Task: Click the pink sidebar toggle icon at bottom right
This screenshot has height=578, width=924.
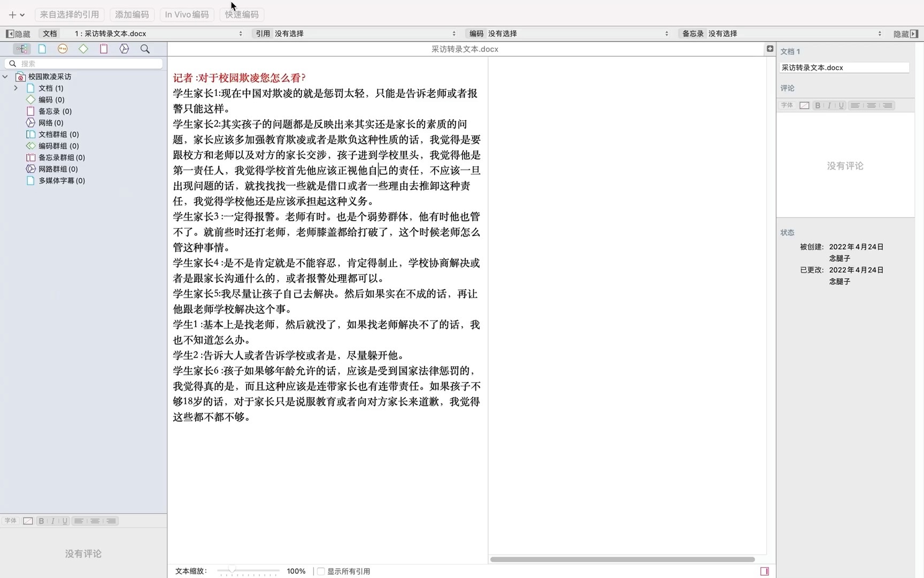Action: [x=764, y=571]
